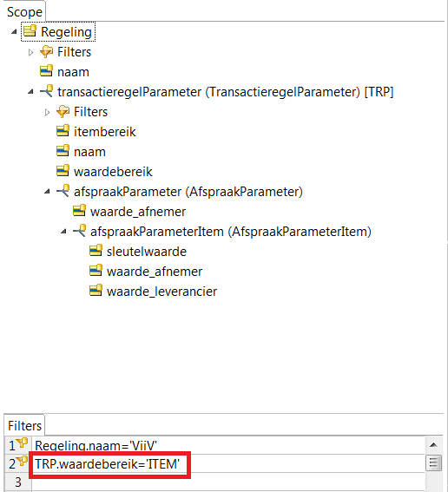Expand the Filters node under Regeling
The image size is (448, 492).
pos(30,52)
